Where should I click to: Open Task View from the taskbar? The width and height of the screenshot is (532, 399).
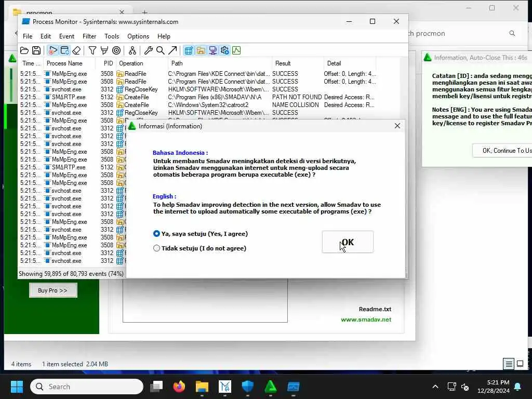(x=156, y=387)
